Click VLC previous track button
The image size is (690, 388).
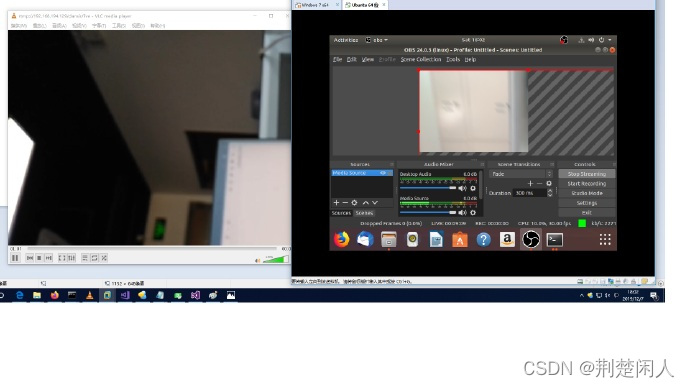[x=29, y=258]
